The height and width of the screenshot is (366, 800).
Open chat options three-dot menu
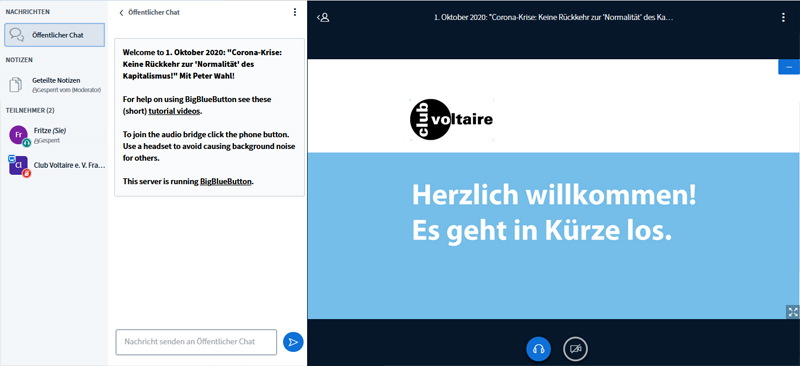click(x=295, y=12)
